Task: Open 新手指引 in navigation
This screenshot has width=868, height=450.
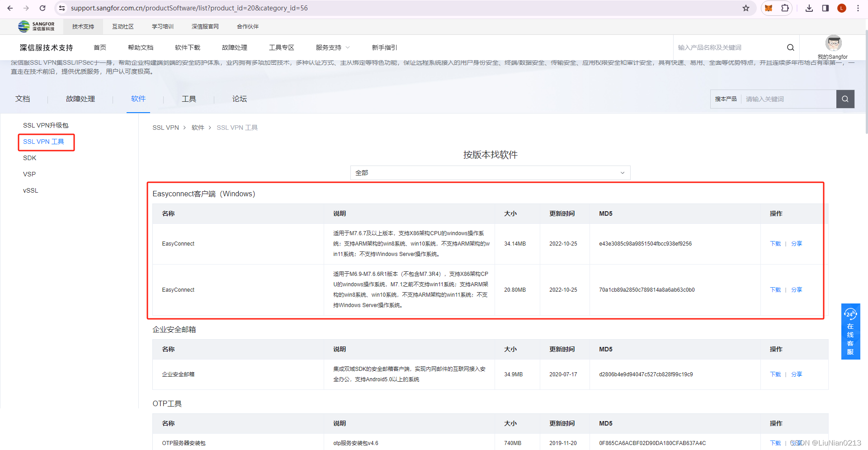Action: tap(385, 47)
